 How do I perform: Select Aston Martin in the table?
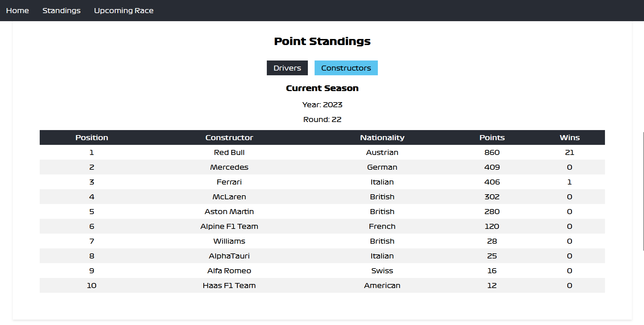pos(229,211)
